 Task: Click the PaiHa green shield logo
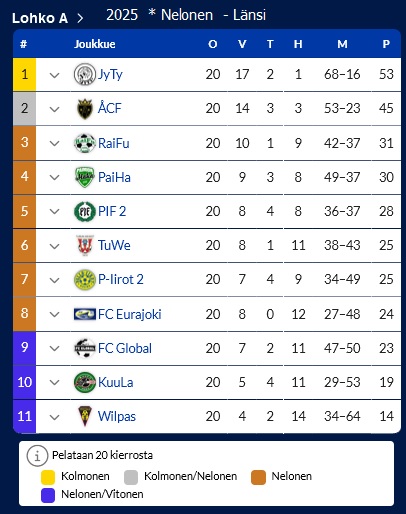tap(85, 177)
